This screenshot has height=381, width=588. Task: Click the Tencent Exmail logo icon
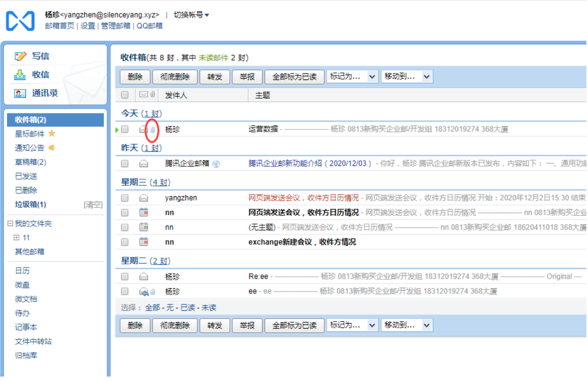tap(20, 21)
